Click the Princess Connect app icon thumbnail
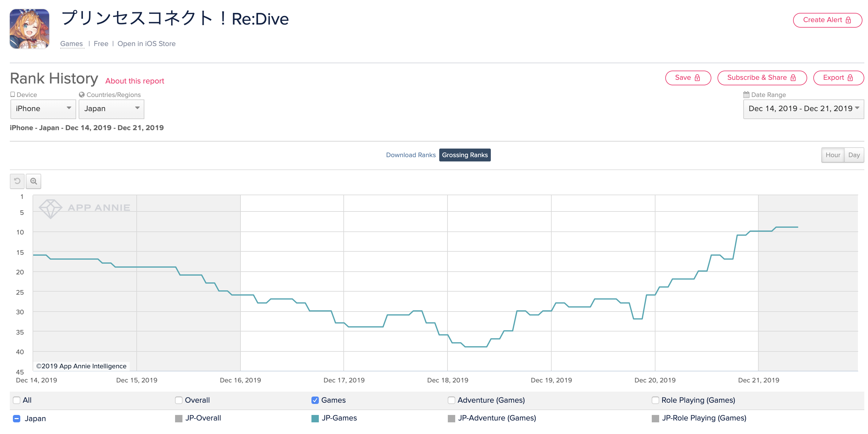 pyautogui.click(x=29, y=29)
